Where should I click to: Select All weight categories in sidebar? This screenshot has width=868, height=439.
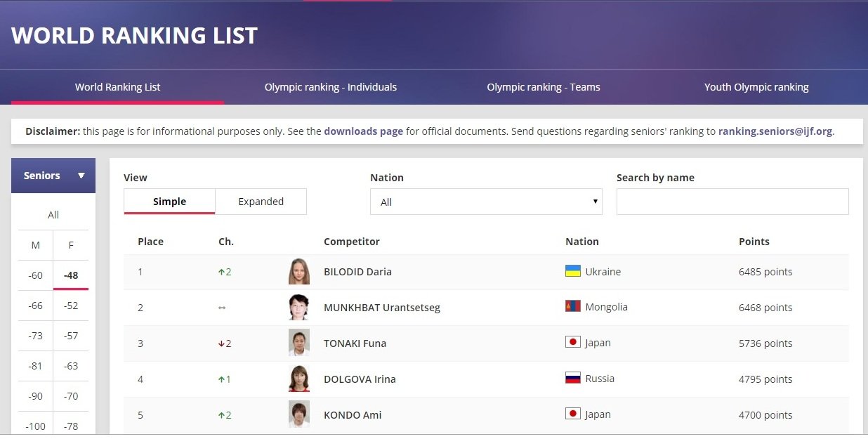tap(53, 215)
